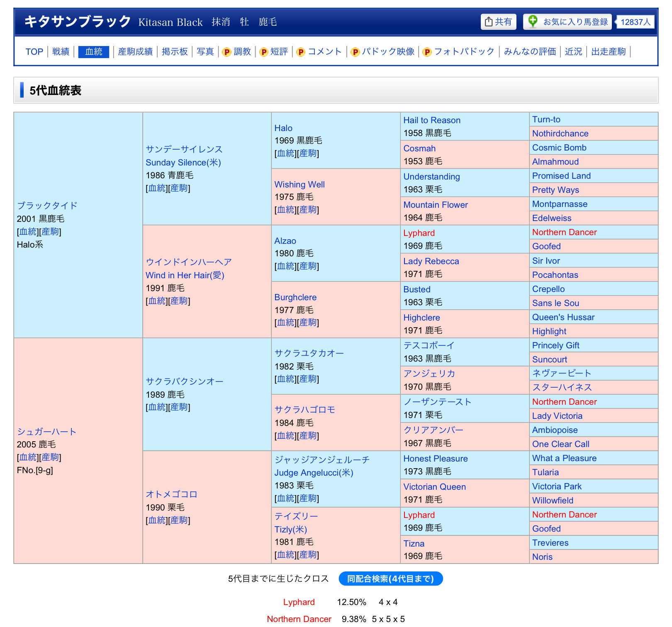672x627 pixels.
Task: Open the 短評 tab
Action: coord(279,51)
